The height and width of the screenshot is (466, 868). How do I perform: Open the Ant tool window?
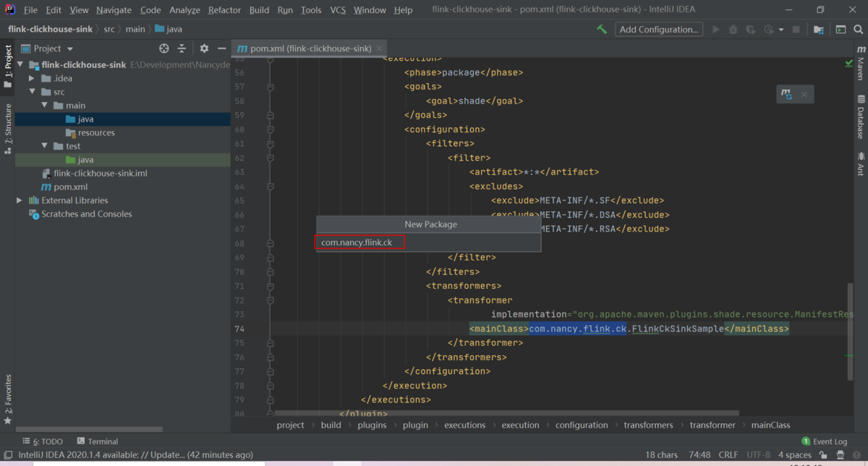(861, 164)
